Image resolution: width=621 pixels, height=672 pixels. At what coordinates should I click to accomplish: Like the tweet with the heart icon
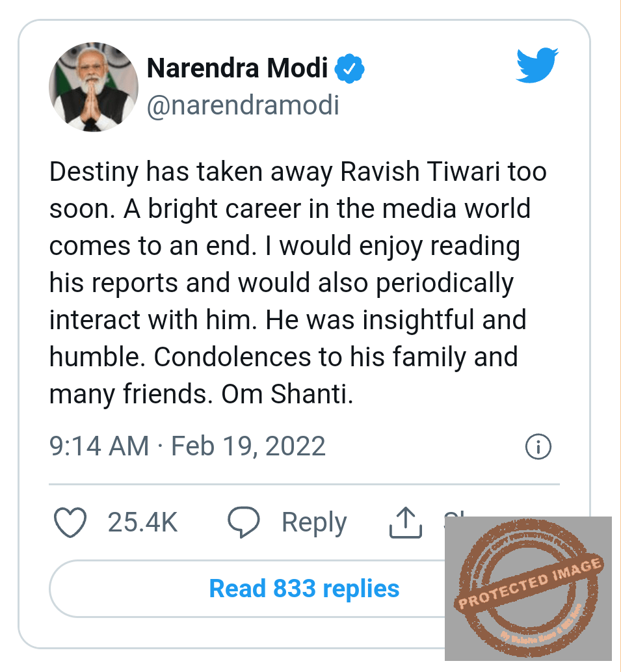pos(70,523)
